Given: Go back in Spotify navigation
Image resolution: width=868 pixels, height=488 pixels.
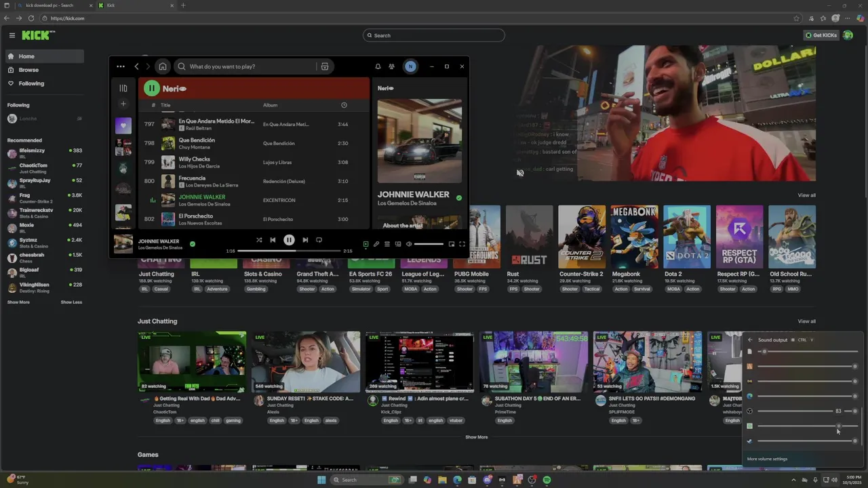Looking at the screenshot, I should (x=136, y=66).
